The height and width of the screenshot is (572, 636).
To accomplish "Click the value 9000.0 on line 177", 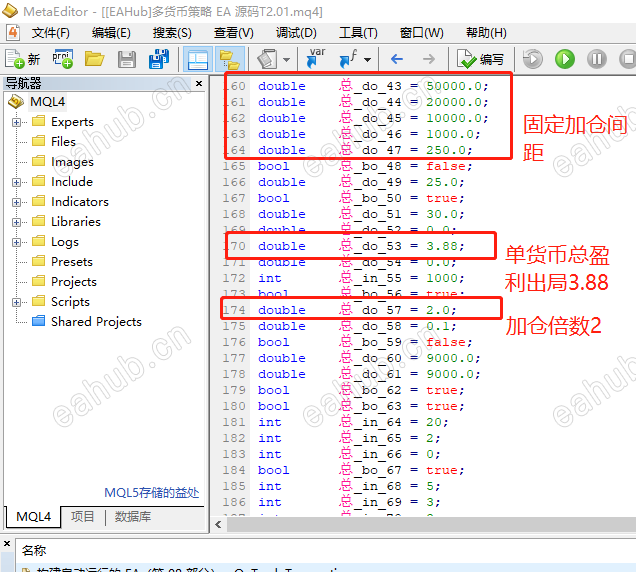I will [x=450, y=358].
